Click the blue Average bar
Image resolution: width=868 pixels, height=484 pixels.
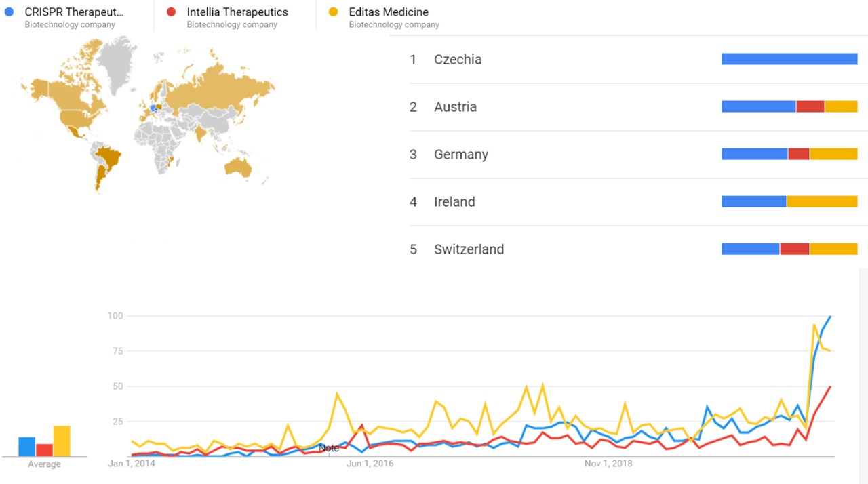click(x=27, y=446)
